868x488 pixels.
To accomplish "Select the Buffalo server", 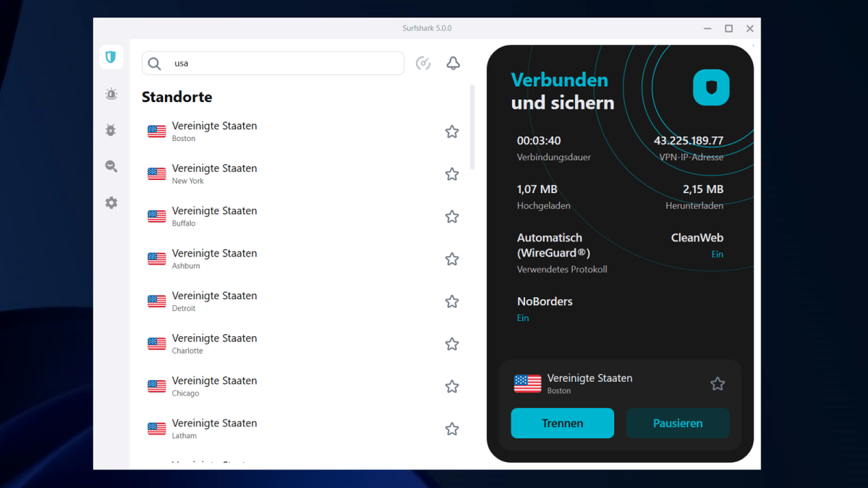I will click(x=304, y=217).
